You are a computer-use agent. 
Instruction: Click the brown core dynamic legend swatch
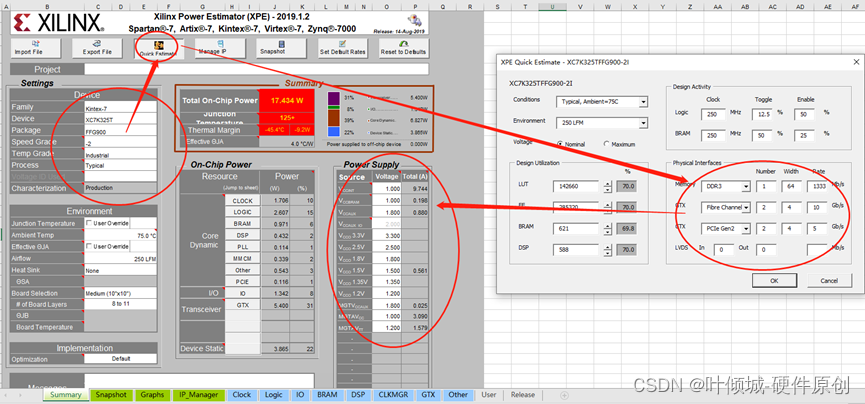coord(334,118)
